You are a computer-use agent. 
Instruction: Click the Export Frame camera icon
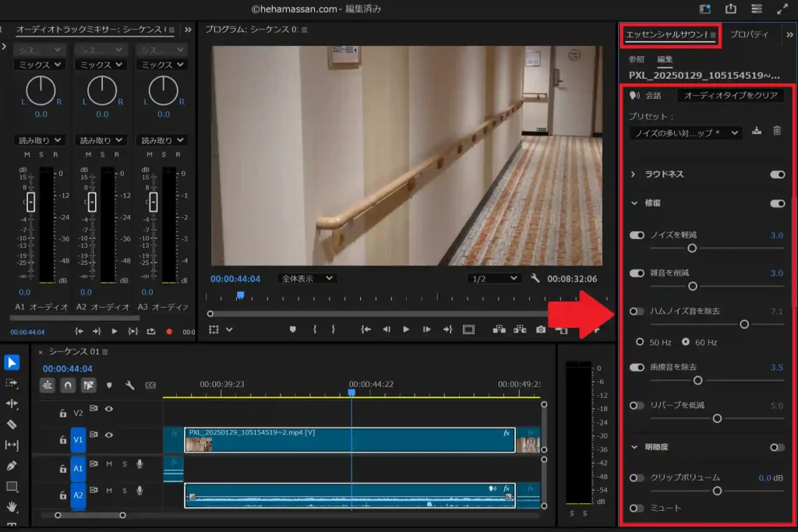point(541,329)
